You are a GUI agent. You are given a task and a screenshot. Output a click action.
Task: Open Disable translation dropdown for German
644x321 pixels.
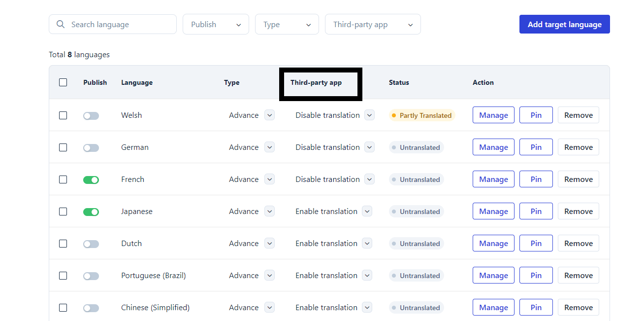(x=369, y=147)
